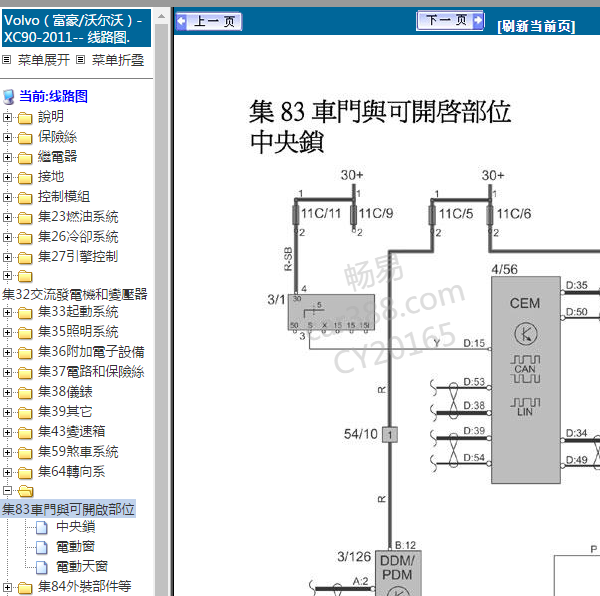
Task: Expand the 說明 tree node
Action: click(x=8, y=117)
